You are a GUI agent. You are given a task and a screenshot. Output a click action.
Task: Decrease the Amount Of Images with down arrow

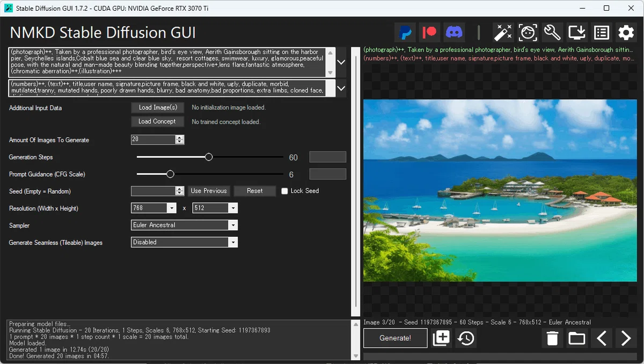tap(180, 142)
